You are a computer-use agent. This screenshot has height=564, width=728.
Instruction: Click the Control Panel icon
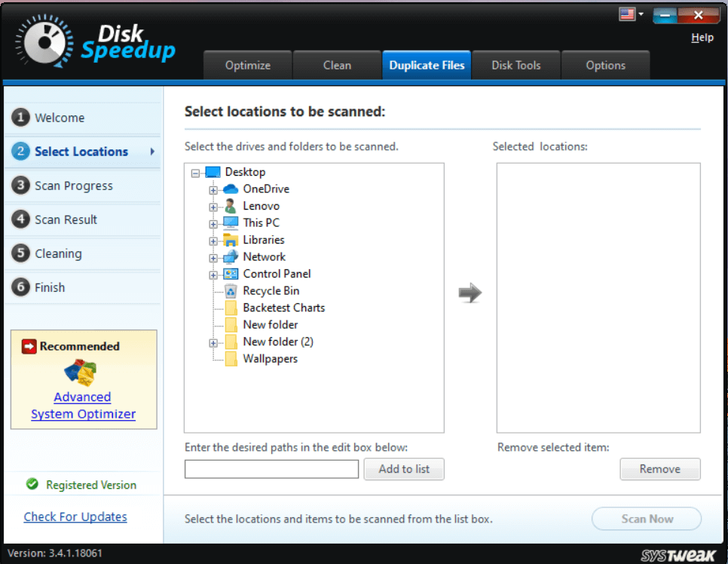click(231, 274)
